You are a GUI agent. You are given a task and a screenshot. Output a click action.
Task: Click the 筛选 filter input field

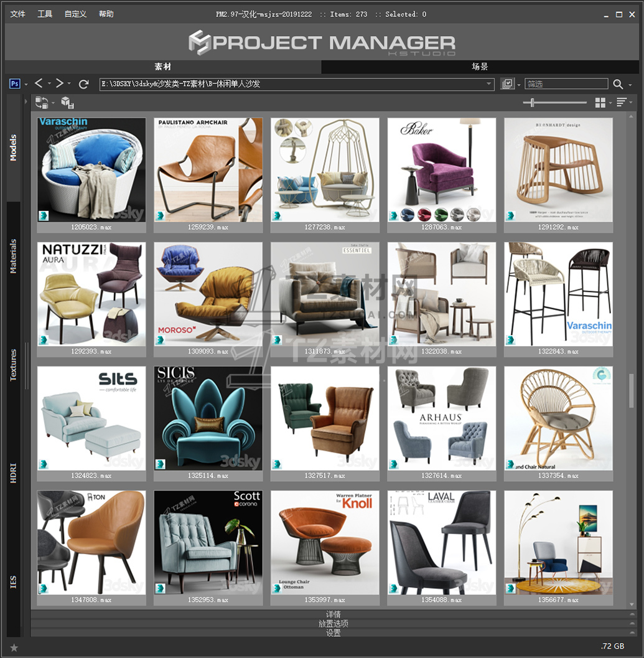pyautogui.click(x=566, y=84)
